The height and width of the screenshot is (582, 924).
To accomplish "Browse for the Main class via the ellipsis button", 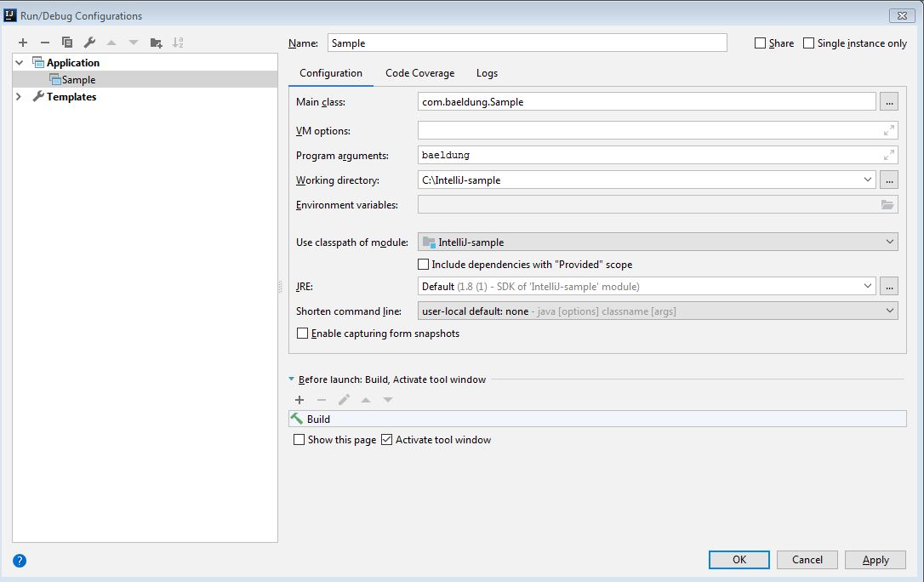I will coord(888,102).
